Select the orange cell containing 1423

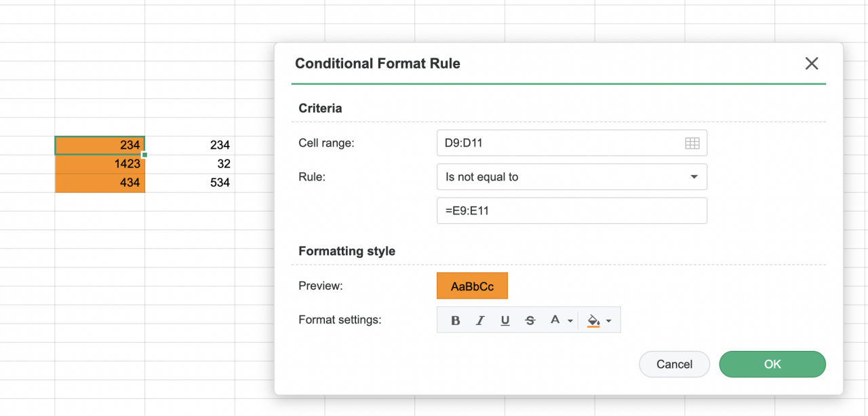coord(100,164)
